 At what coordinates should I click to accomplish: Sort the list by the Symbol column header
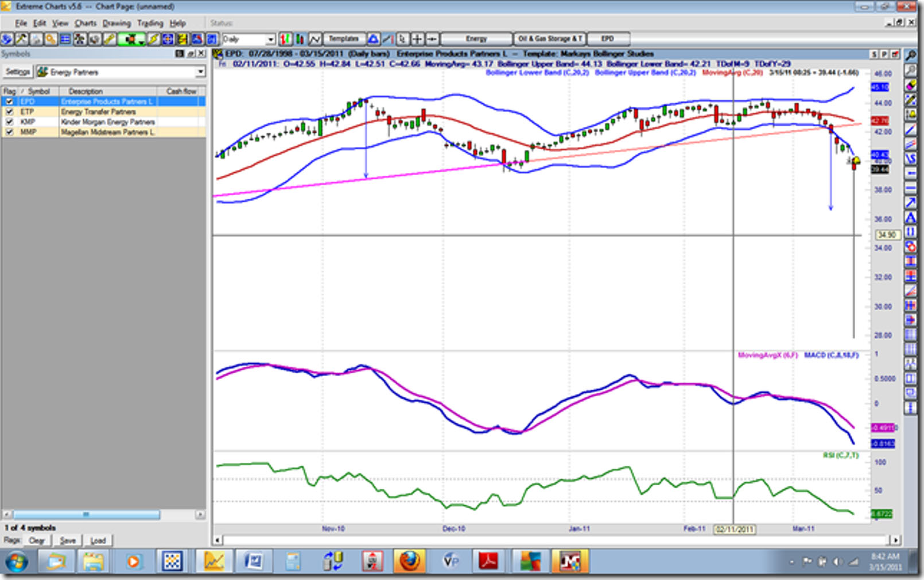tap(38, 91)
